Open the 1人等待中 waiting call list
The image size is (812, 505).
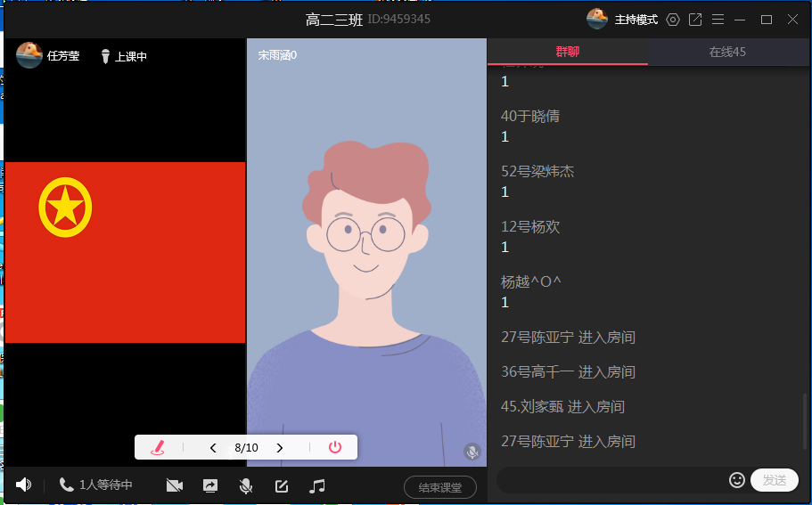point(96,485)
